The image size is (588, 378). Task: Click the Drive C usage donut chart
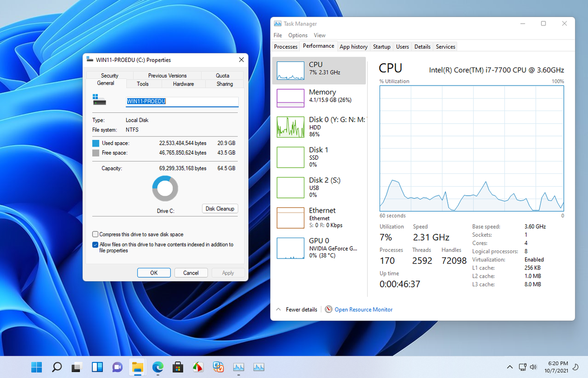tap(165, 189)
